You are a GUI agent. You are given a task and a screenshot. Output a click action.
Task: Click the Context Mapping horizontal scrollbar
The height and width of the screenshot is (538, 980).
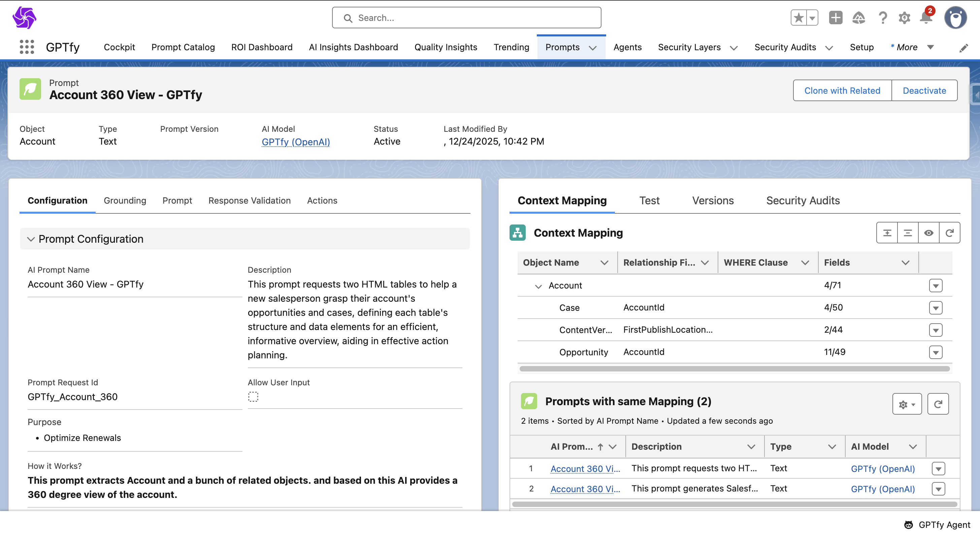tap(734, 368)
